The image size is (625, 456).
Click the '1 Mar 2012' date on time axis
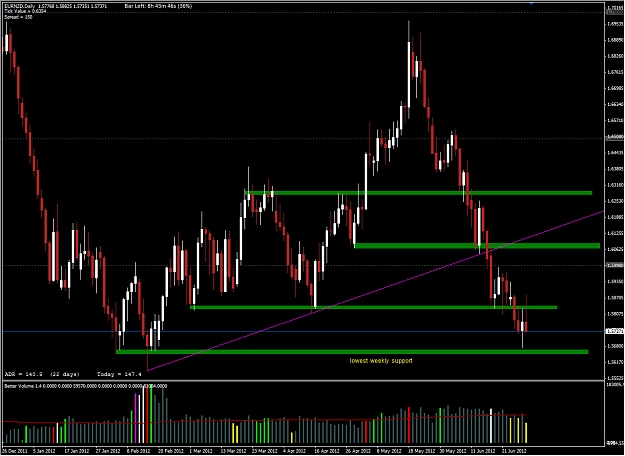(200, 451)
